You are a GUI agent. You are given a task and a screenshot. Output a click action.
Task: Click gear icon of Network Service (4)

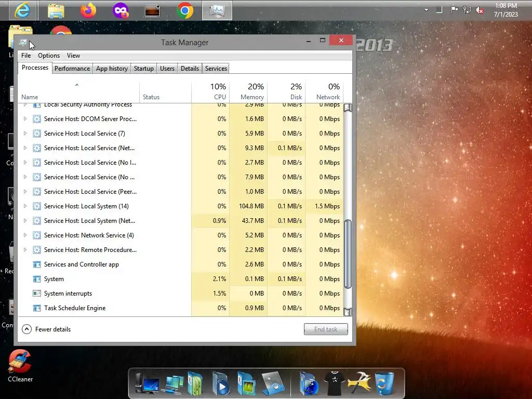click(37, 235)
